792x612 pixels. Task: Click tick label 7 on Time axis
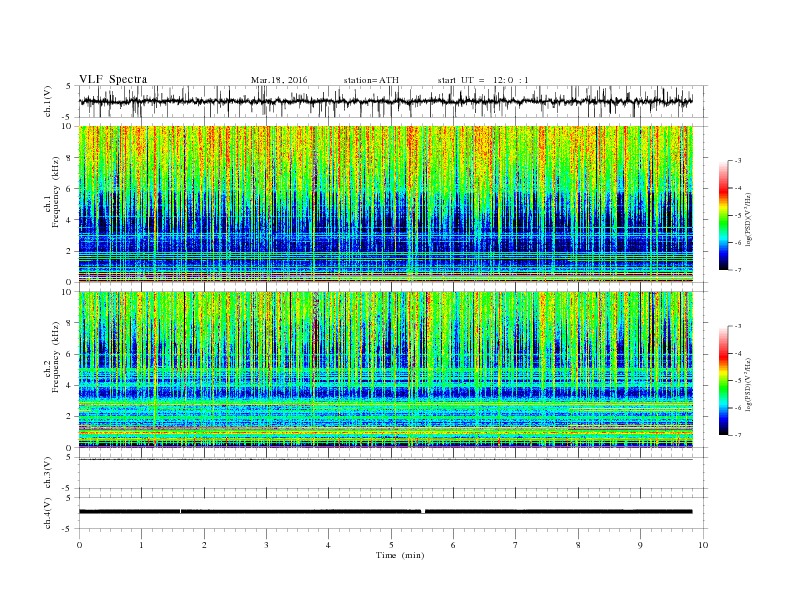click(516, 545)
